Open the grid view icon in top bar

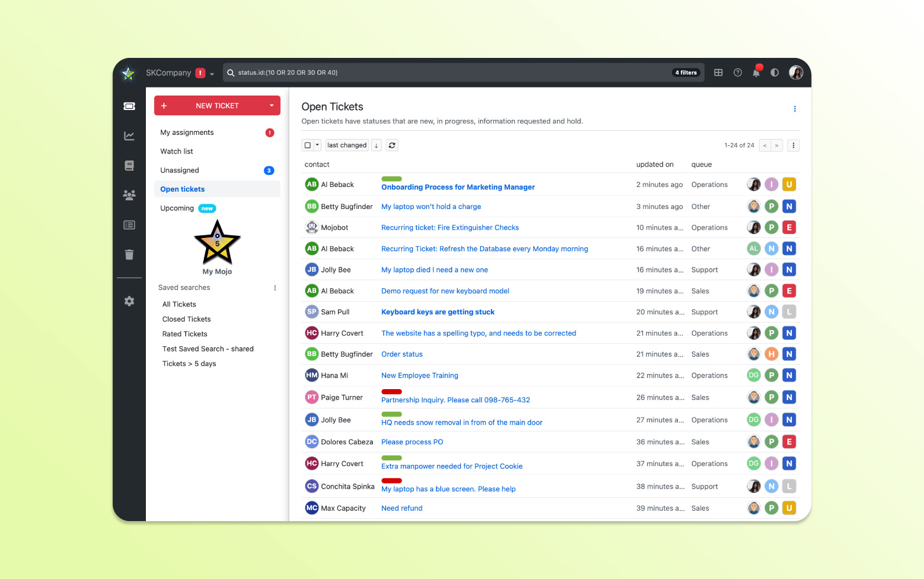(718, 73)
